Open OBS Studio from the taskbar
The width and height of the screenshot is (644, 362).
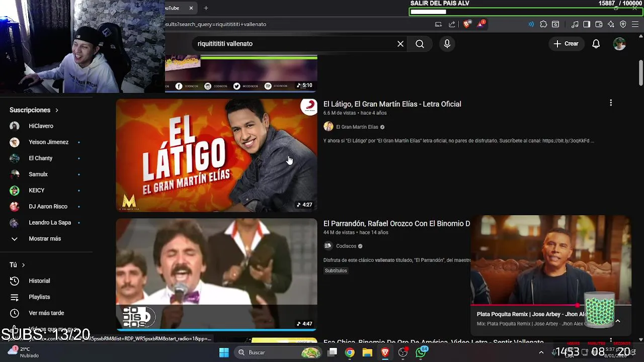403,352
